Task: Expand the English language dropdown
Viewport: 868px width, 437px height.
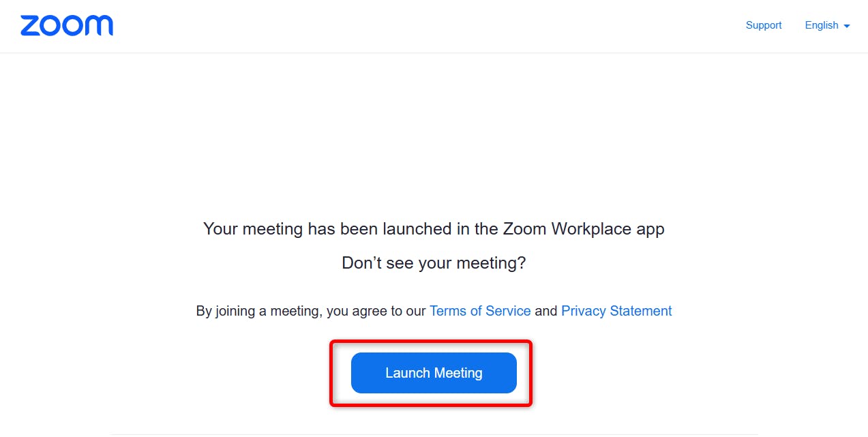Action: click(826, 25)
